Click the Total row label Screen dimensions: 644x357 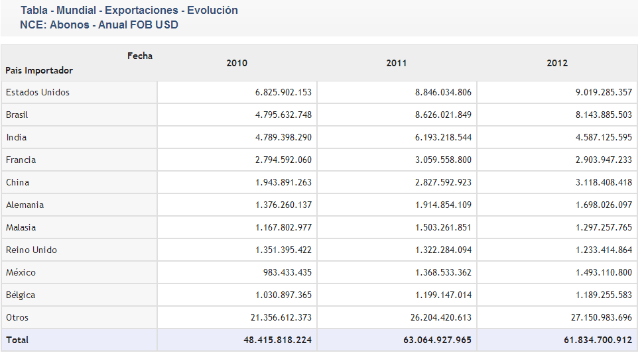pos(17,340)
